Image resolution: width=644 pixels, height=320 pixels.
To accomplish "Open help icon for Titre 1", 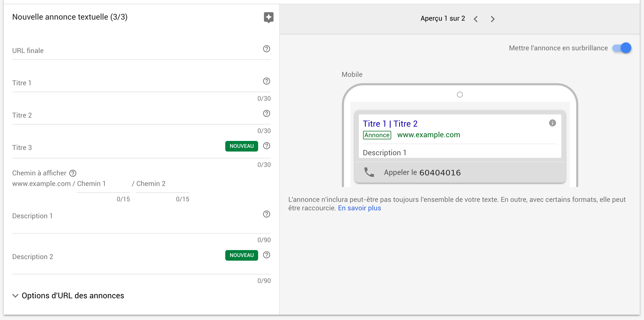I will [266, 81].
